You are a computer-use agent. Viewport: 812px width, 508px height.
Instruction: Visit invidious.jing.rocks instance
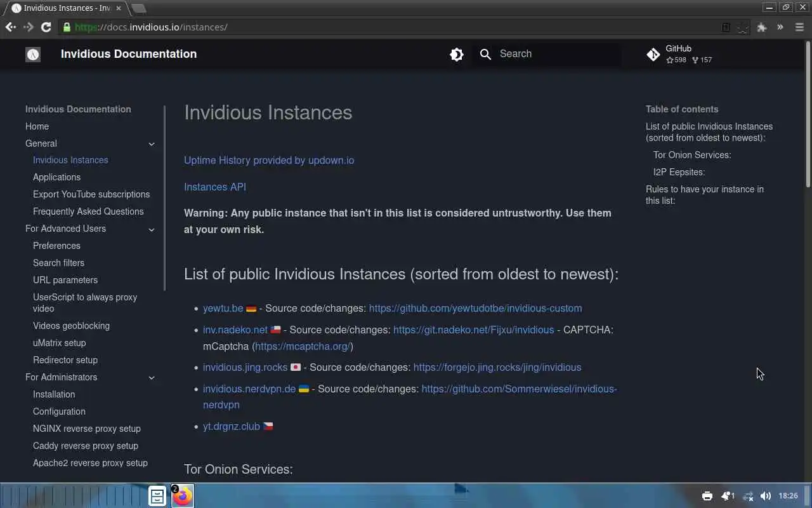245,367
